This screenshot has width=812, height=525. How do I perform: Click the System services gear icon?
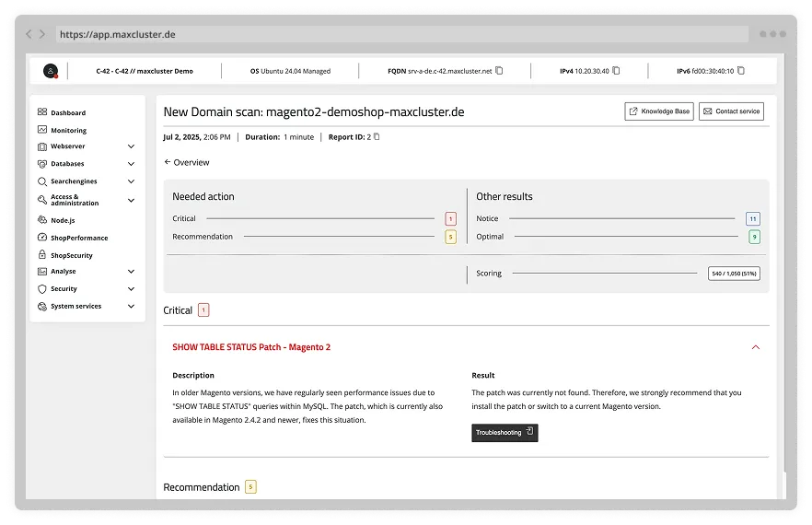[42, 307]
